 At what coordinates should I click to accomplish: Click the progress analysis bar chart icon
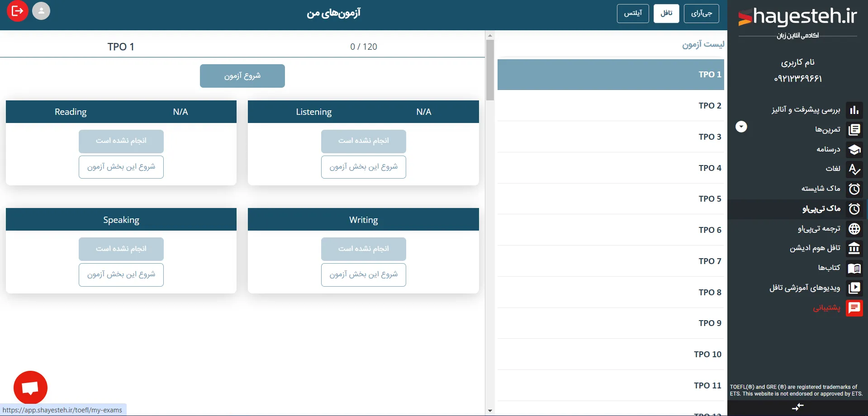(854, 110)
